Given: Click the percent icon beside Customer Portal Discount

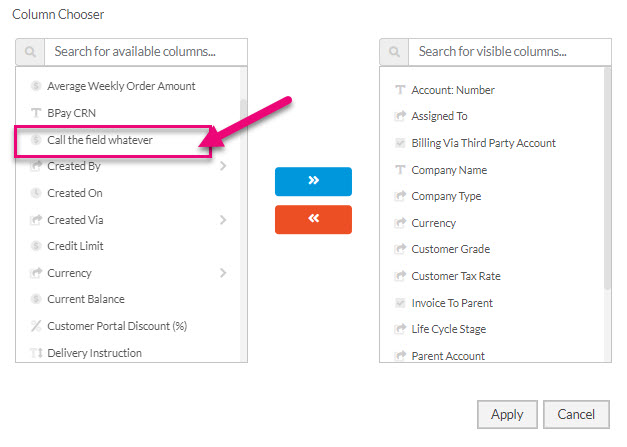Looking at the screenshot, I should point(36,326).
